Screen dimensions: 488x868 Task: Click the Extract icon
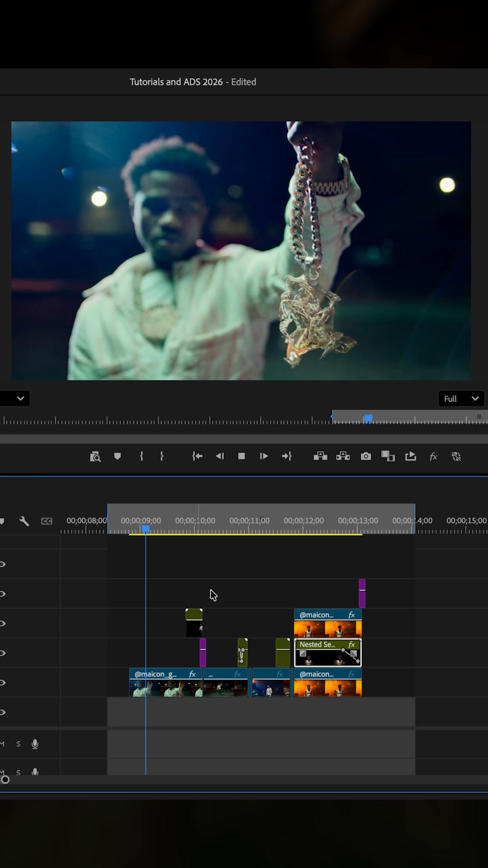point(343,456)
